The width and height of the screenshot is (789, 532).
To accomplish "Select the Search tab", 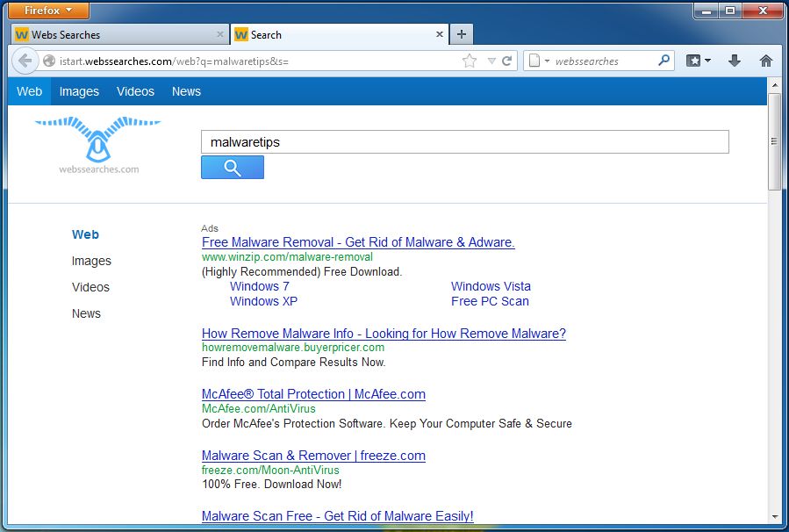I will [x=339, y=35].
